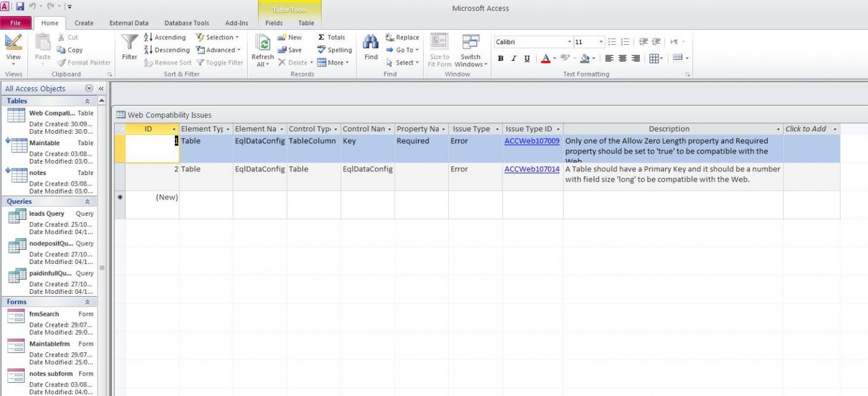868x396 pixels.
Task: Open All Access Objects pane menu arrow
Action: click(90, 88)
